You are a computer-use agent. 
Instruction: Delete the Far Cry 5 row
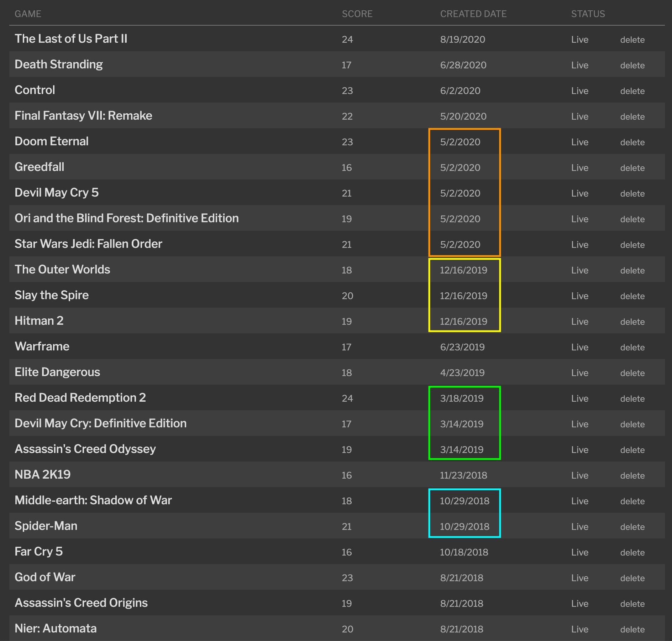point(632,552)
